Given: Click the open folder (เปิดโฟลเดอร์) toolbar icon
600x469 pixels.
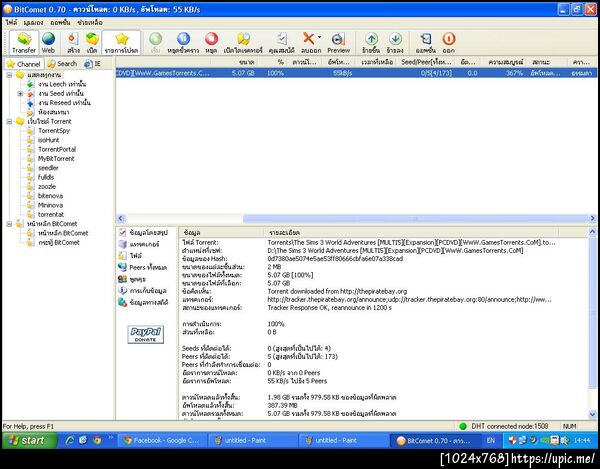Looking at the screenshot, I should tap(243, 42).
